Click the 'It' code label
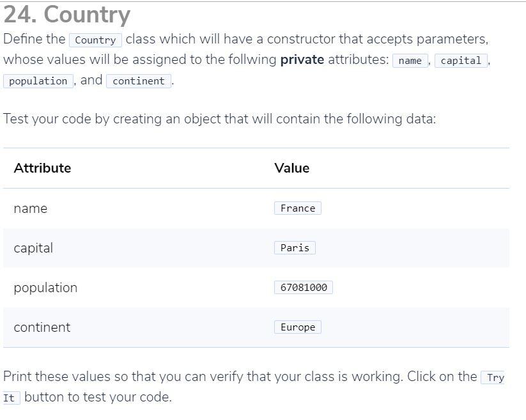This screenshot has height=420, width=526. [x=10, y=398]
